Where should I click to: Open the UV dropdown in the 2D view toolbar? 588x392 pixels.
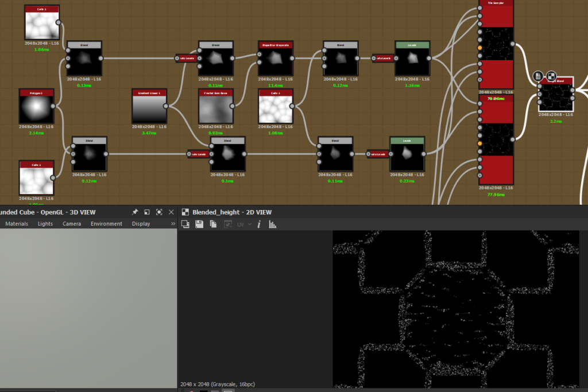pyautogui.click(x=244, y=224)
